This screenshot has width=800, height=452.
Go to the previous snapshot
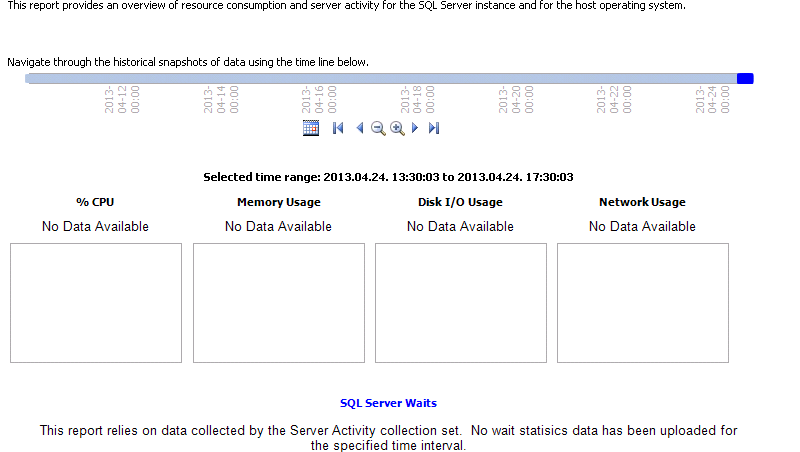[359, 128]
